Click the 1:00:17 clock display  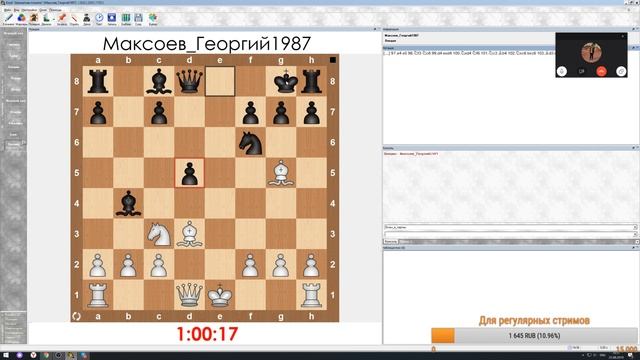(x=207, y=334)
